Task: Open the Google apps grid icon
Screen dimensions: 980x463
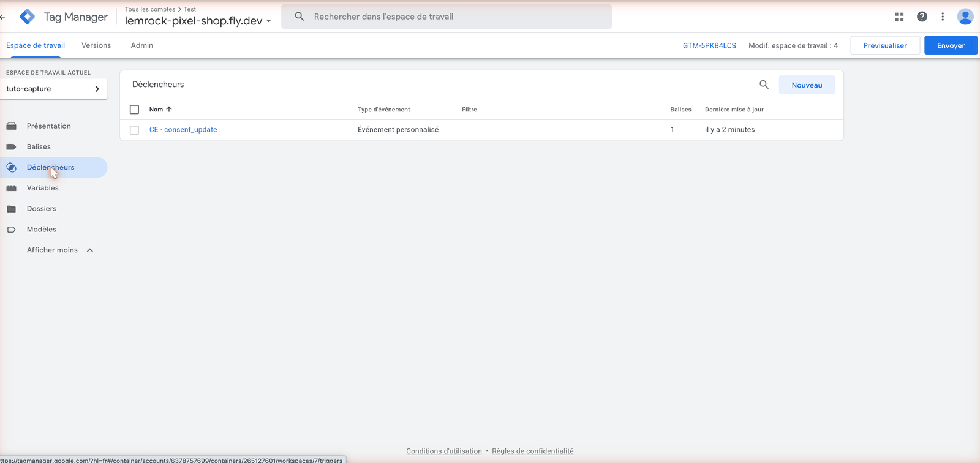Action: pos(899,17)
